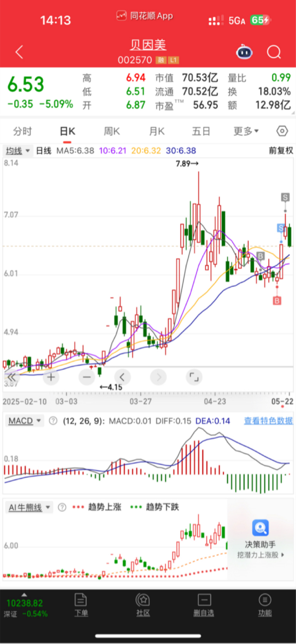Open the search magnifier icon
Image resolution: width=296 pixels, height=644 pixels.
pyautogui.click(x=274, y=52)
